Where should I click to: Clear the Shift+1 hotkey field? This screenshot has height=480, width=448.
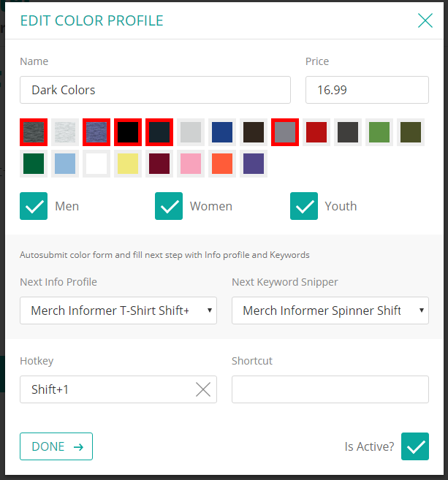(x=203, y=389)
